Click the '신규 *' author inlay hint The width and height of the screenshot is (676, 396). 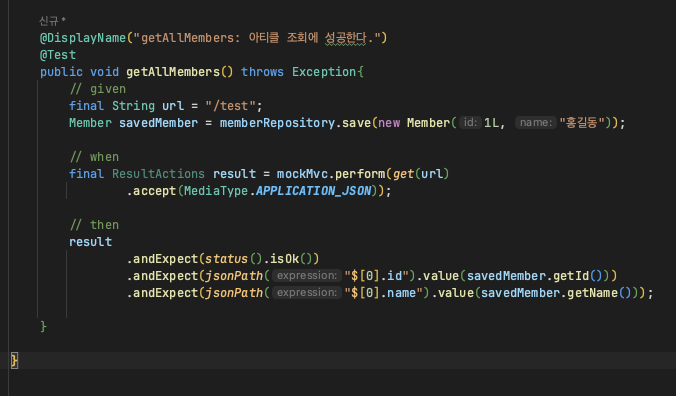52,20
